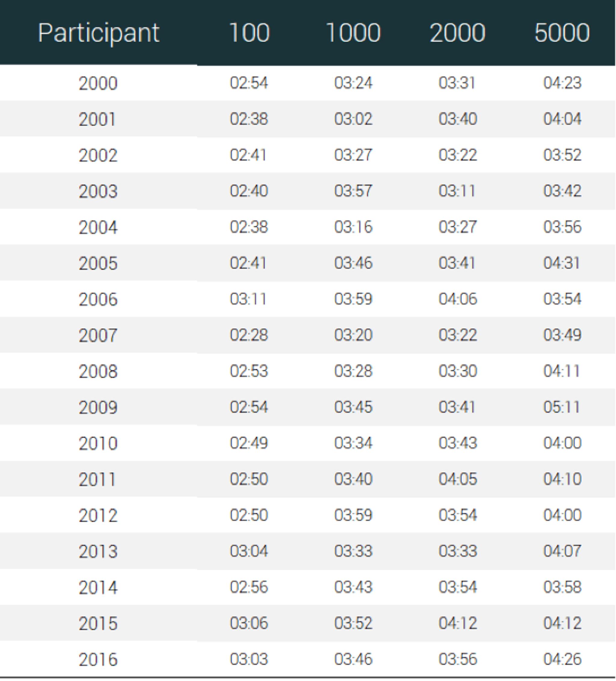Select the 04:31 cell for 2005
Image resolution: width=616 pixels, height=681 pixels.
pyautogui.click(x=562, y=263)
